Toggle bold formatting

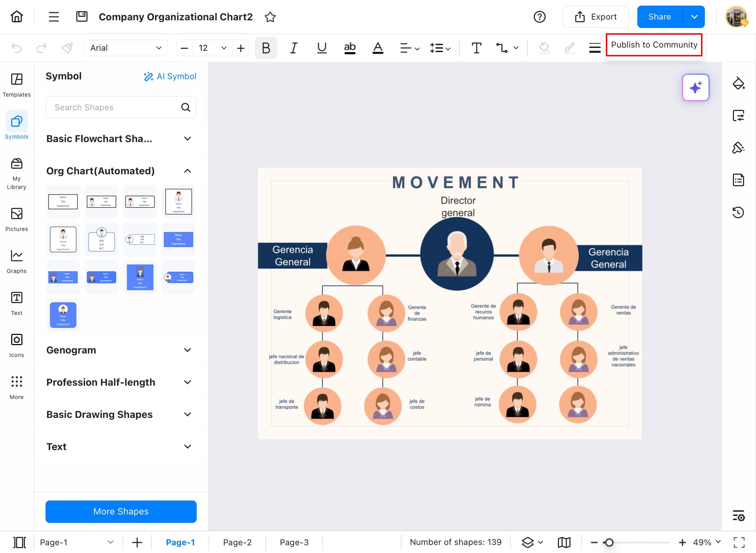tap(266, 48)
